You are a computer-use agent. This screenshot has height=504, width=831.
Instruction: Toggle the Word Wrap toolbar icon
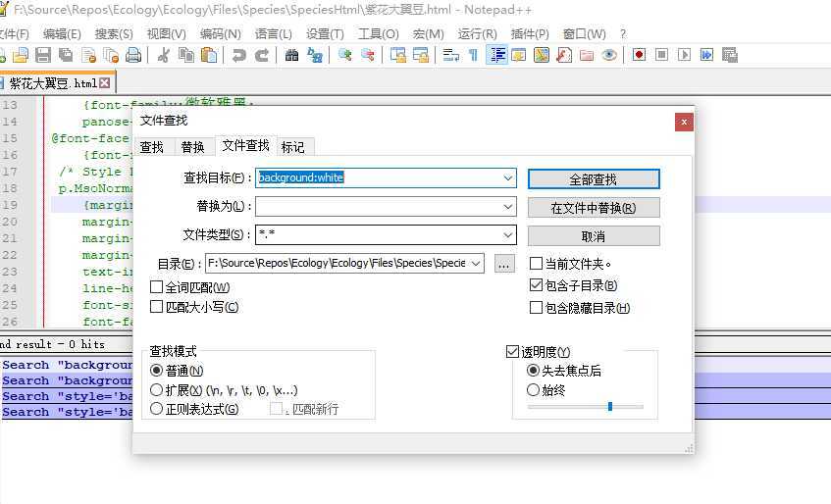(450, 55)
